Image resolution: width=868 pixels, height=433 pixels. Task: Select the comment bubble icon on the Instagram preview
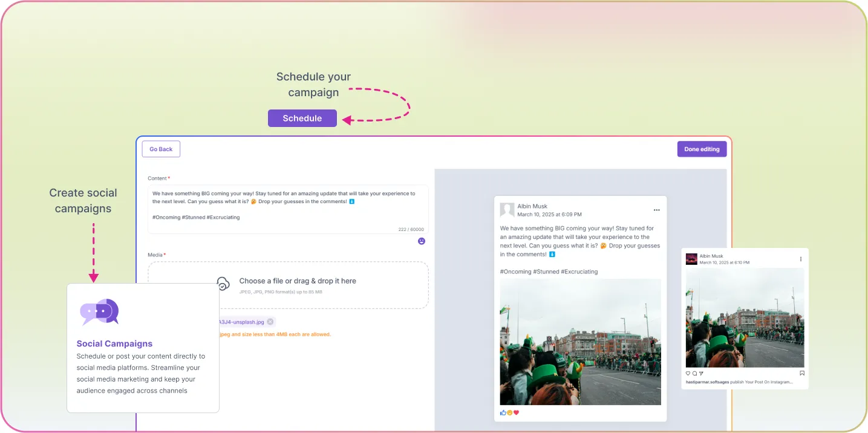[x=694, y=374]
